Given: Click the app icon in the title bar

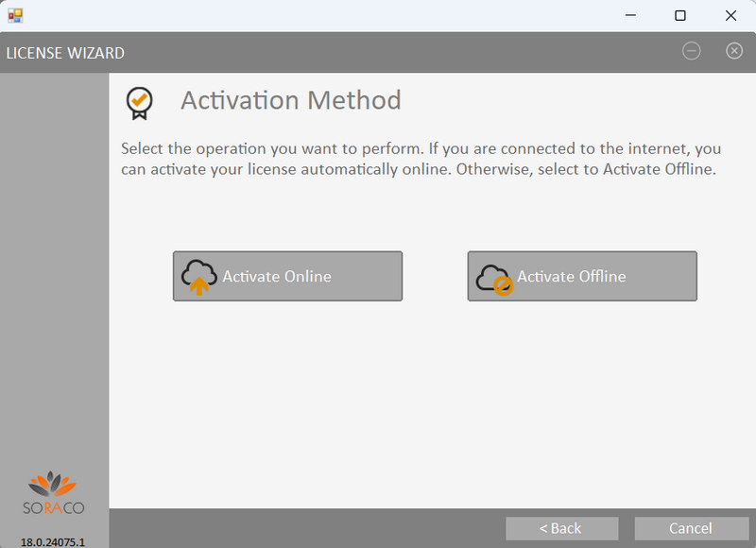Looking at the screenshot, I should (x=15, y=15).
